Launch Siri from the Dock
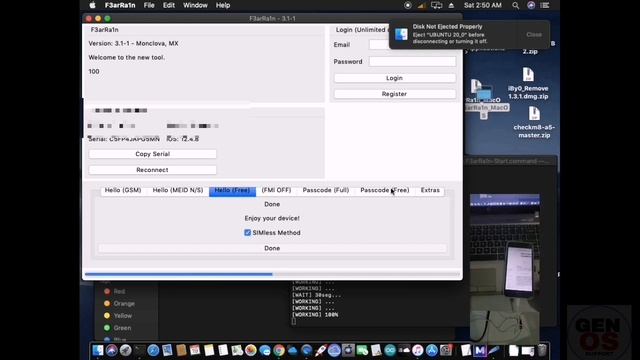 pos(111,351)
